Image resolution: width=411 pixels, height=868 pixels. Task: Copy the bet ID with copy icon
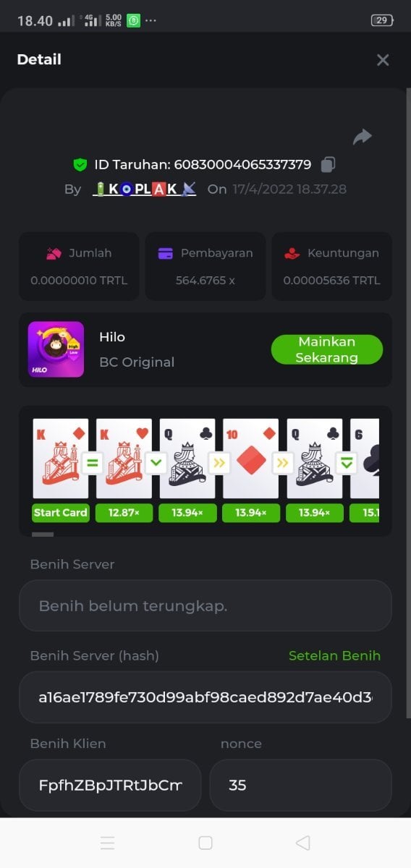coord(328,164)
